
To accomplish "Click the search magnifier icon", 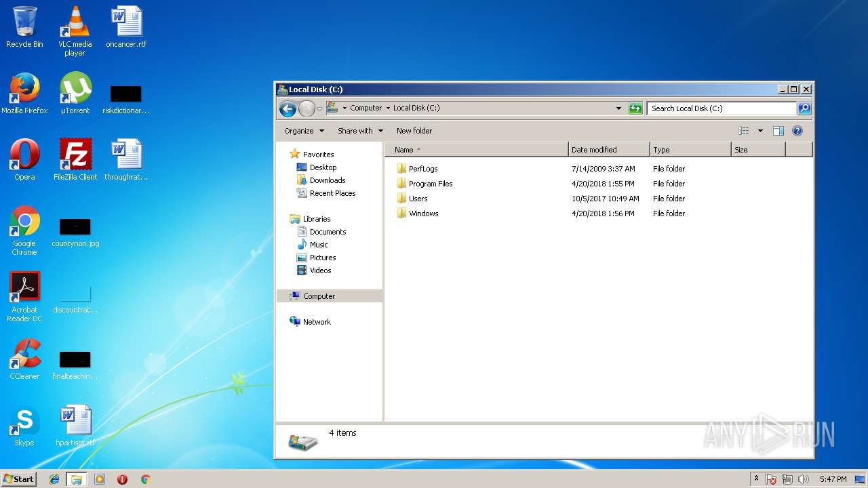I will 804,108.
